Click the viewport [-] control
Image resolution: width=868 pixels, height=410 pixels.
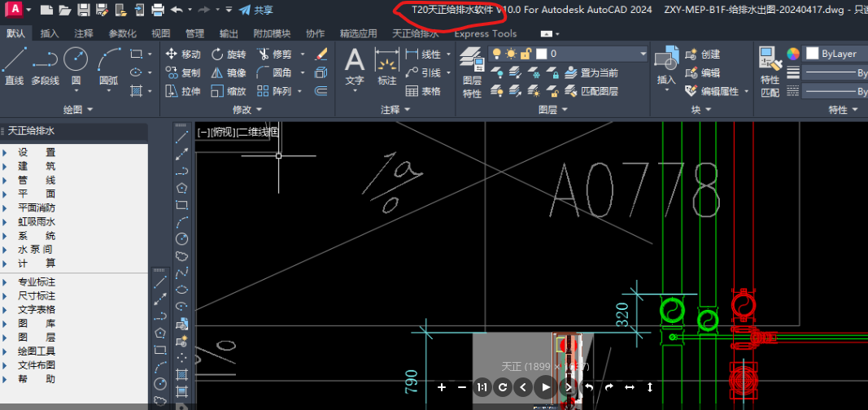[x=203, y=133]
